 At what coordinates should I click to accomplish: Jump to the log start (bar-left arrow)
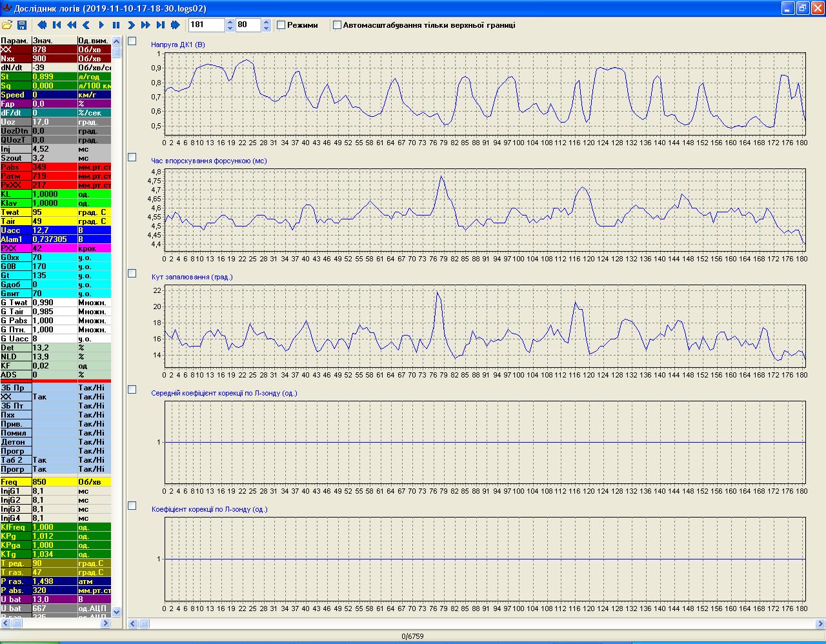coord(57,25)
